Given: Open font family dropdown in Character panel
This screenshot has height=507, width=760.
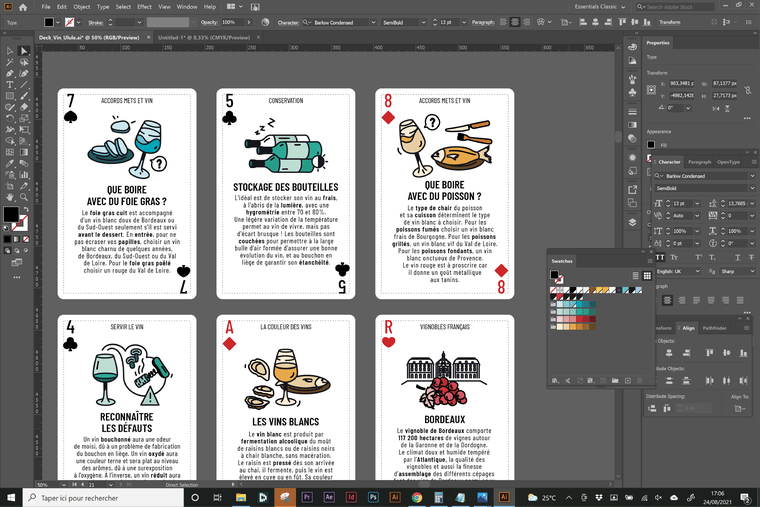Looking at the screenshot, I should coord(752,176).
